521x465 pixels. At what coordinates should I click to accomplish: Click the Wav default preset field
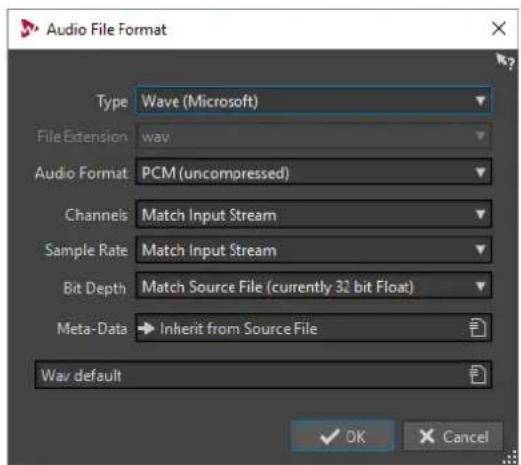click(263, 375)
